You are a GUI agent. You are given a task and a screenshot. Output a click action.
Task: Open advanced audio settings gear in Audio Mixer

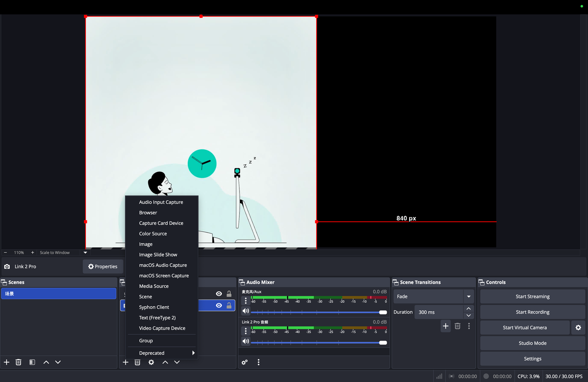click(x=244, y=362)
